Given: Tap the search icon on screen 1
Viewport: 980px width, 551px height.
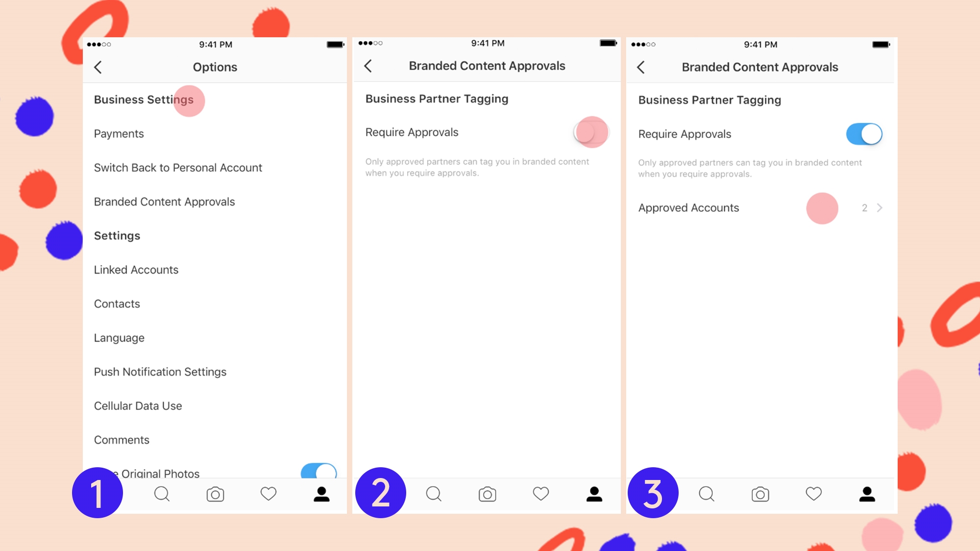Looking at the screenshot, I should (162, 493).
